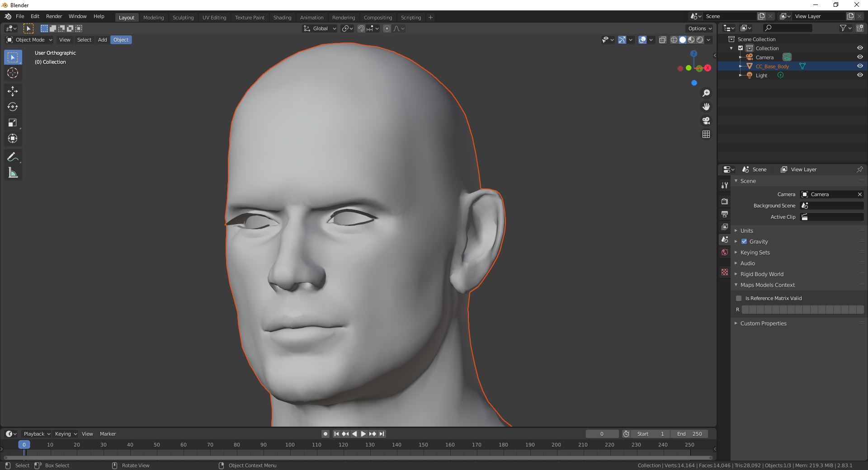Toggle proportional editing button
Image resolution: width=868 pixels, height=470 pixels.
387,28
